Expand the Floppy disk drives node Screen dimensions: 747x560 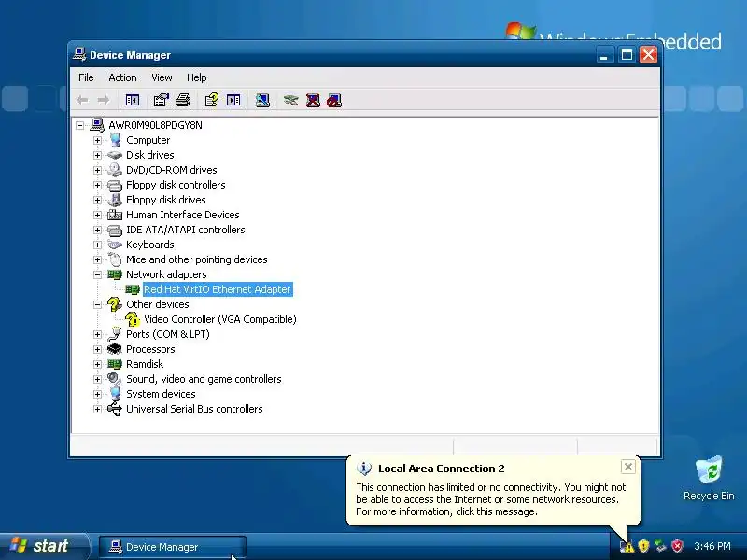(x=98, y=200)
